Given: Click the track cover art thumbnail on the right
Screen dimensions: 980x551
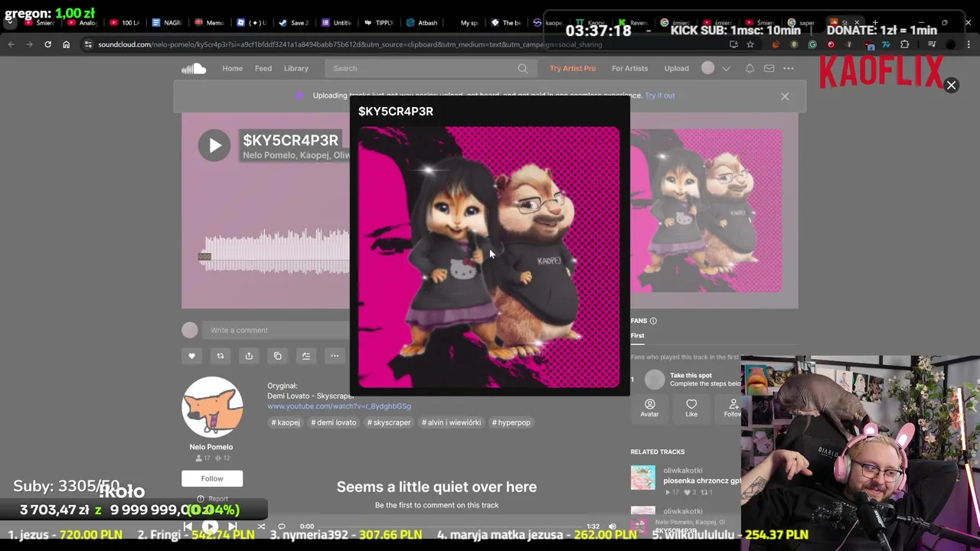Looking at the screenshot, I should (x=706, y=210).
